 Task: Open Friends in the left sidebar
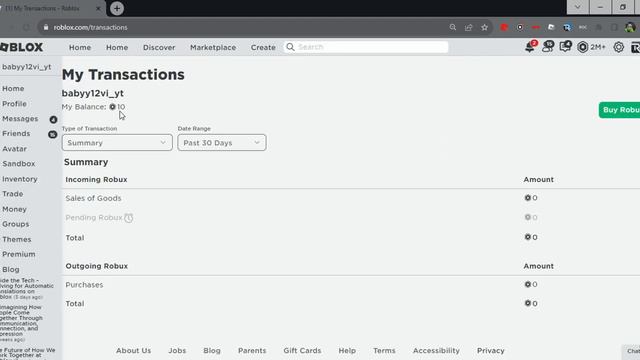(x=16, y=133)
